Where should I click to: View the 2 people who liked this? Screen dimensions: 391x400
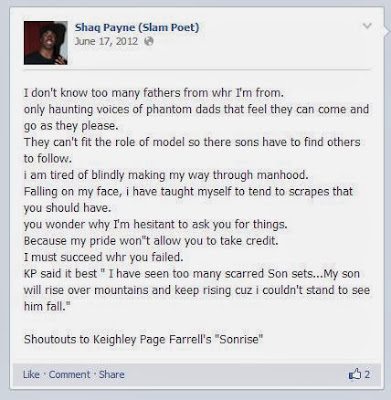367,374
